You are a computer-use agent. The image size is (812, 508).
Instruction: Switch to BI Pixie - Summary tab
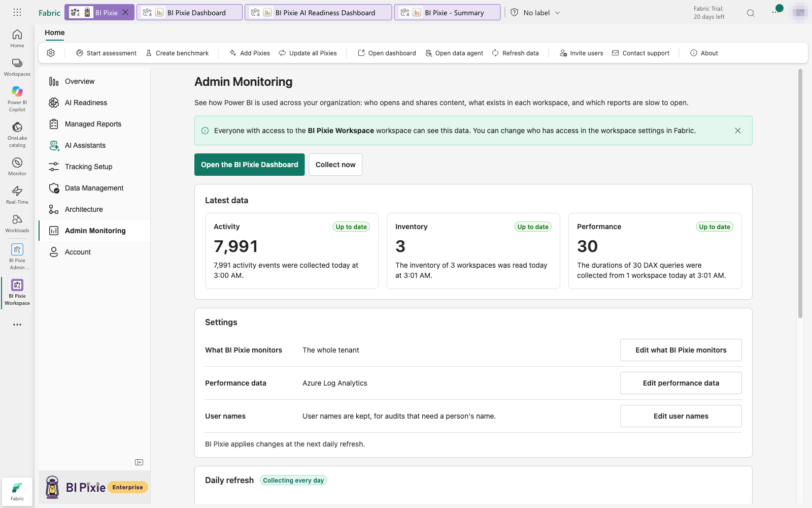(447, 13)
